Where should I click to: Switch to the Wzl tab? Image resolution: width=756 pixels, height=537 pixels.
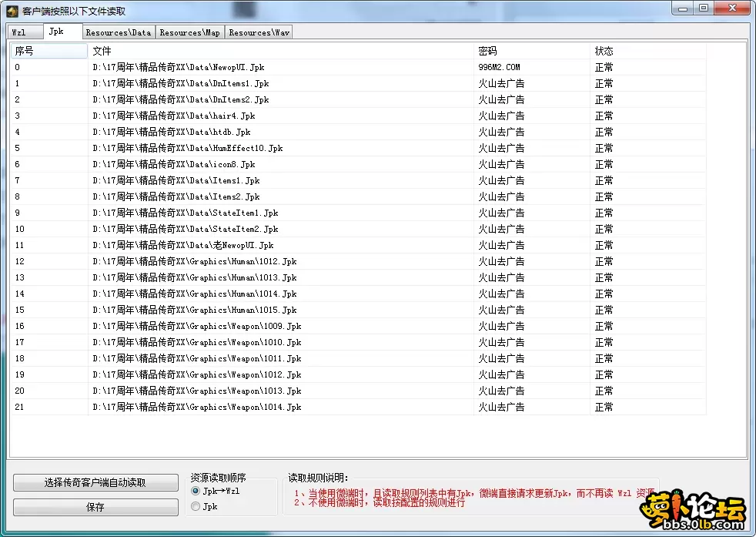click(24, 32)
